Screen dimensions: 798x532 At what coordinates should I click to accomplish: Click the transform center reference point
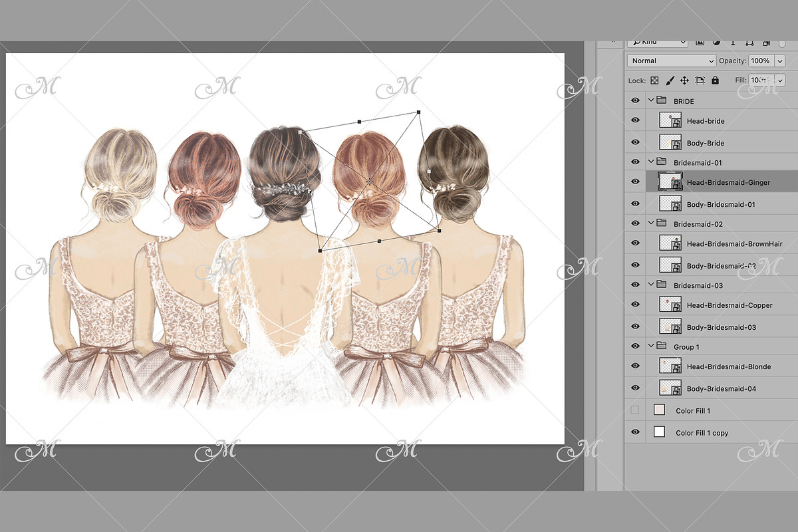coord(369,182)
